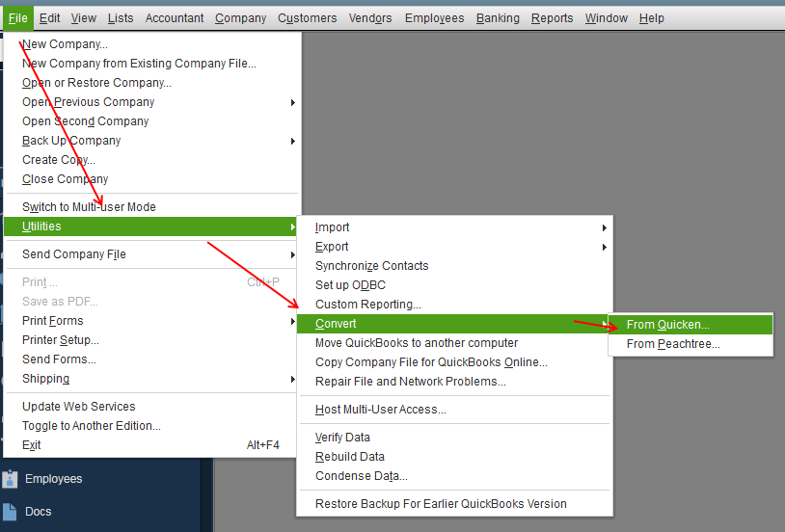Image resolution: width=785 pixels, height=532 pixels.
Task: Choose New Company... from File menu
Action: 152,44
